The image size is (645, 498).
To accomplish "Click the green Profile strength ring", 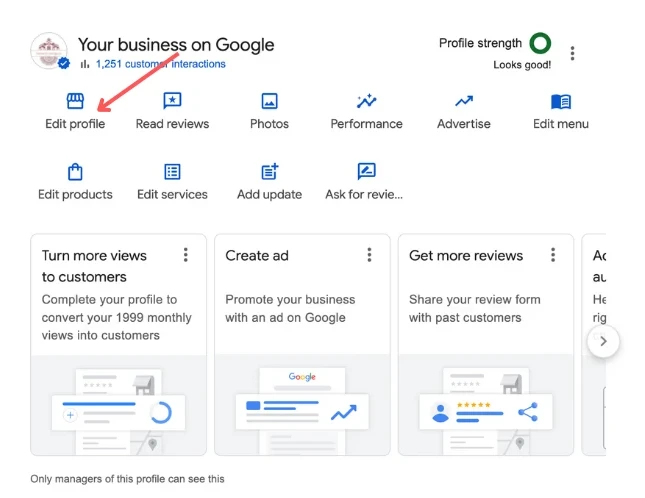I will click(x=540, y=43).
